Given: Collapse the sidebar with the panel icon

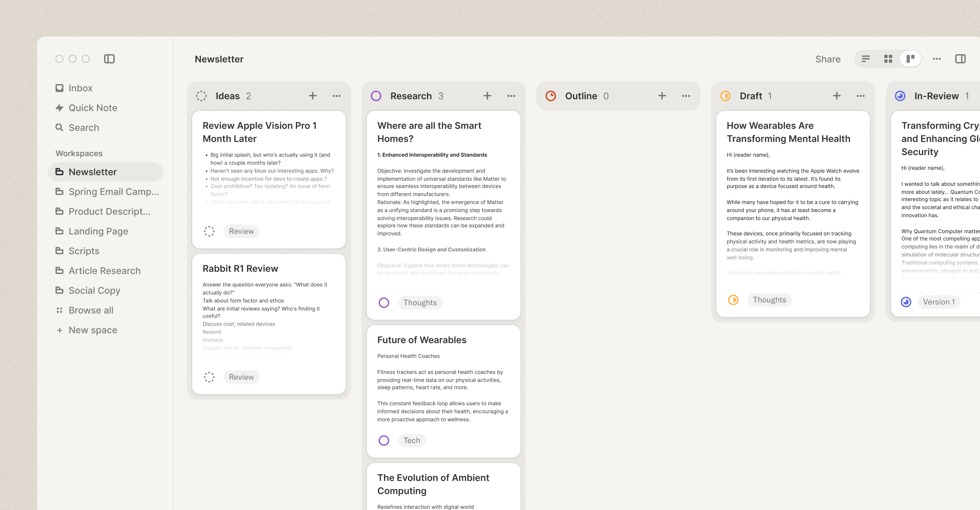Looking at the screenshot, I should (110, 59).
